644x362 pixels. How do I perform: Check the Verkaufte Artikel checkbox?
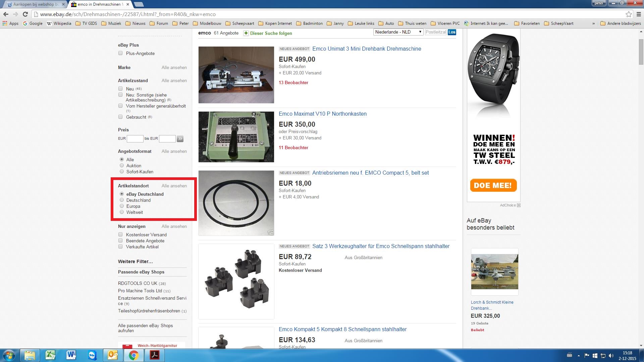click(x=120, y=246)
